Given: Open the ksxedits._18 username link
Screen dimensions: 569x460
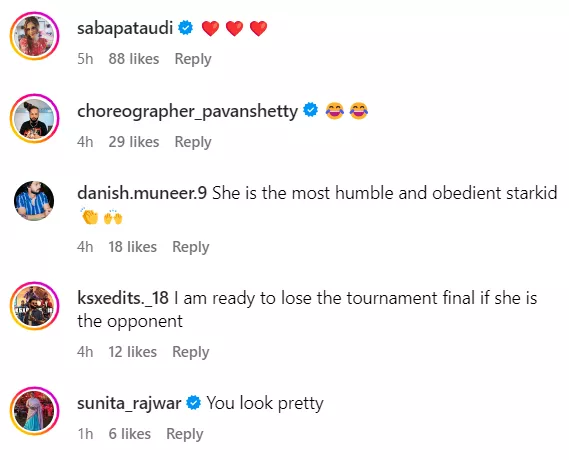Looking at the screenshot, I should [x=123, y=298].
